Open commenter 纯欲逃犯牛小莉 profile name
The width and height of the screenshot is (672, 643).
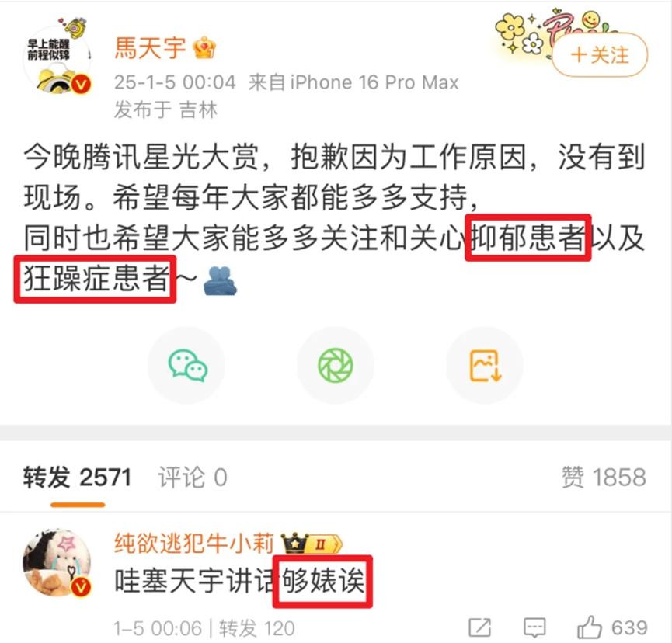[x=194, y=543]
